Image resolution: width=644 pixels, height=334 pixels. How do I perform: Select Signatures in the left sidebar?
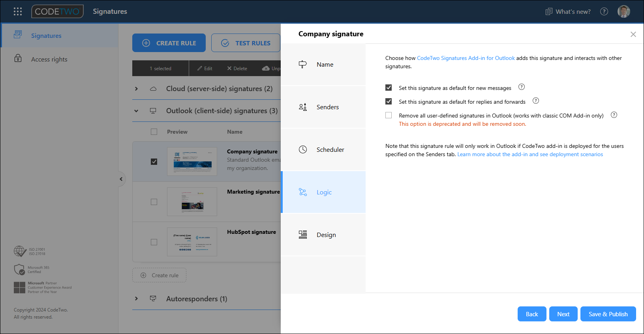(60, 35)
